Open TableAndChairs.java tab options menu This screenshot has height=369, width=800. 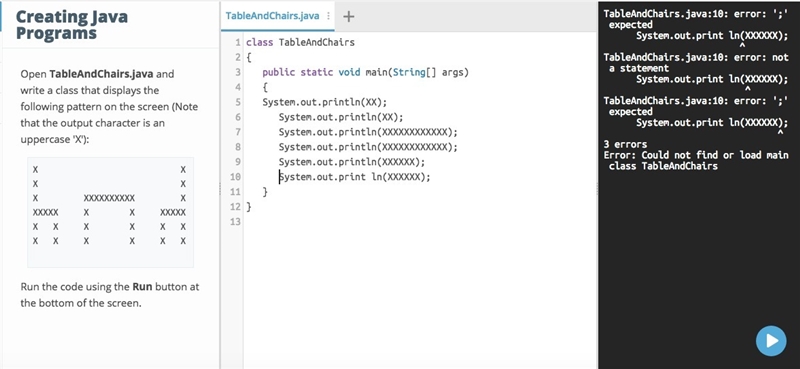[329, 16]
